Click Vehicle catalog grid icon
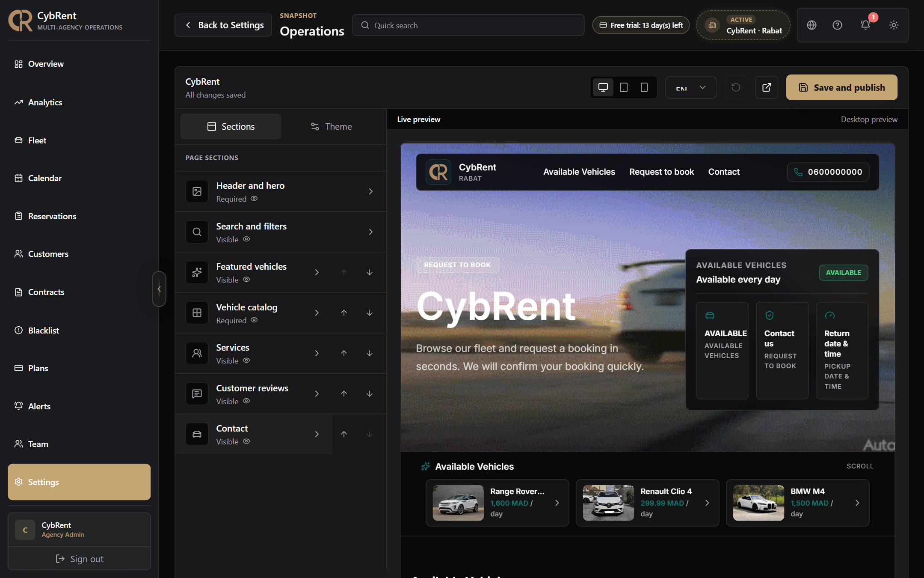Image resolution: width=924 pixels, height=578 pixels. 197,313
